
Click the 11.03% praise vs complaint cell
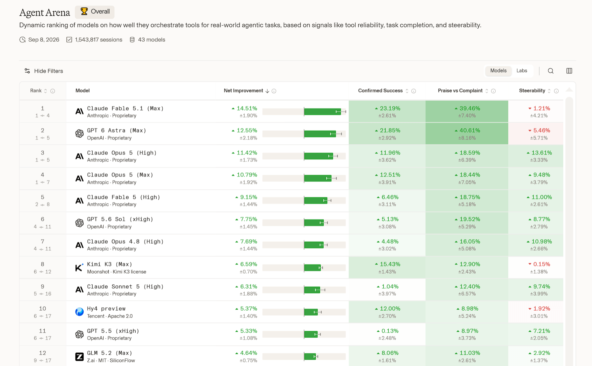tap(467, 356)
